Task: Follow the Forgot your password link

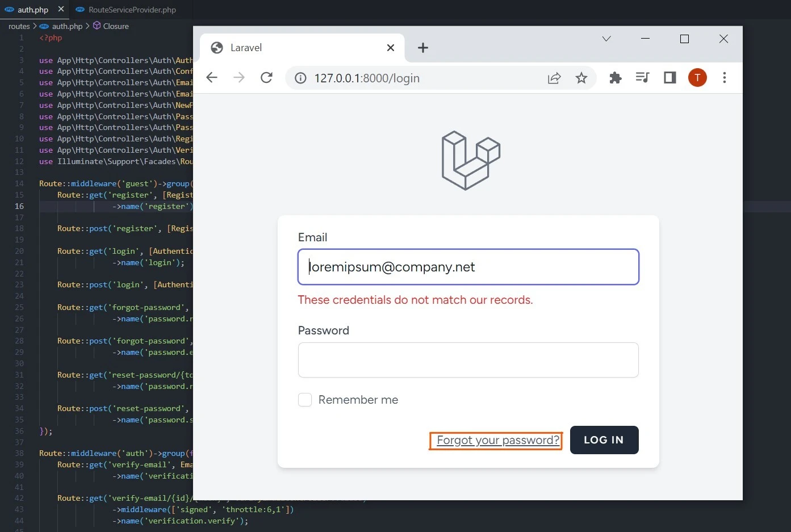Action: point(498,440)
